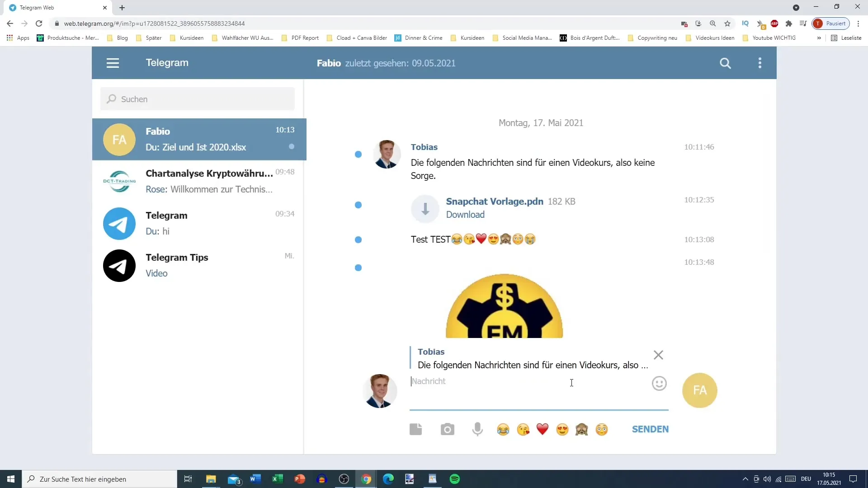Insert the kissing face emoji from quick bar

point(523,429)
